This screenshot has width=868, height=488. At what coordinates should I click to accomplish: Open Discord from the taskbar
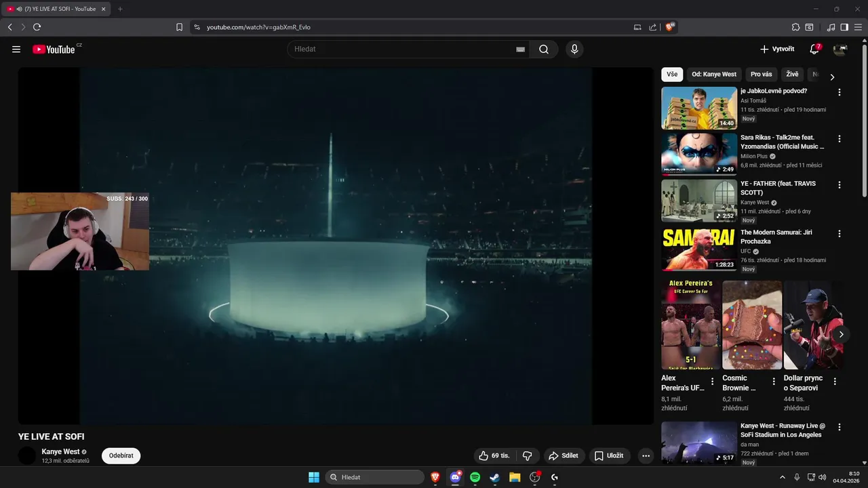click(x=455, y=477)
